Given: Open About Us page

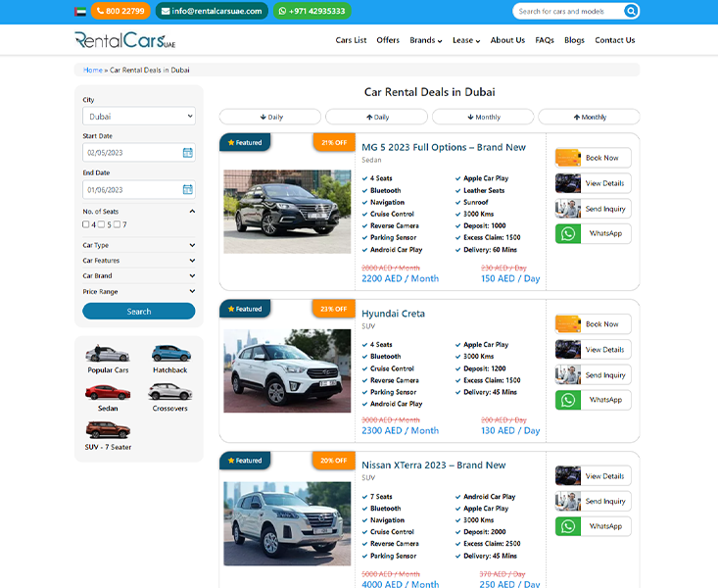Looking at the screenshot, I should coord(507,40).
